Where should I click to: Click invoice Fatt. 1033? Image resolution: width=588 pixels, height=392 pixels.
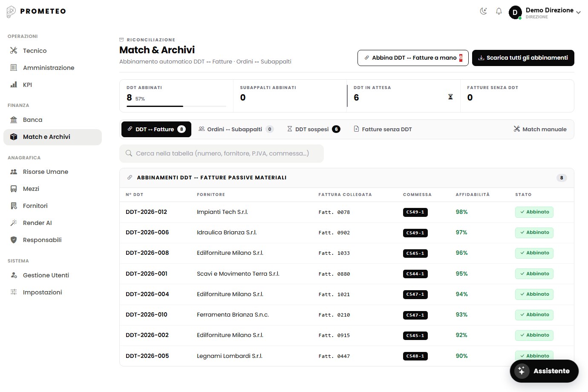pyautogui.click(x=334, y=253)
